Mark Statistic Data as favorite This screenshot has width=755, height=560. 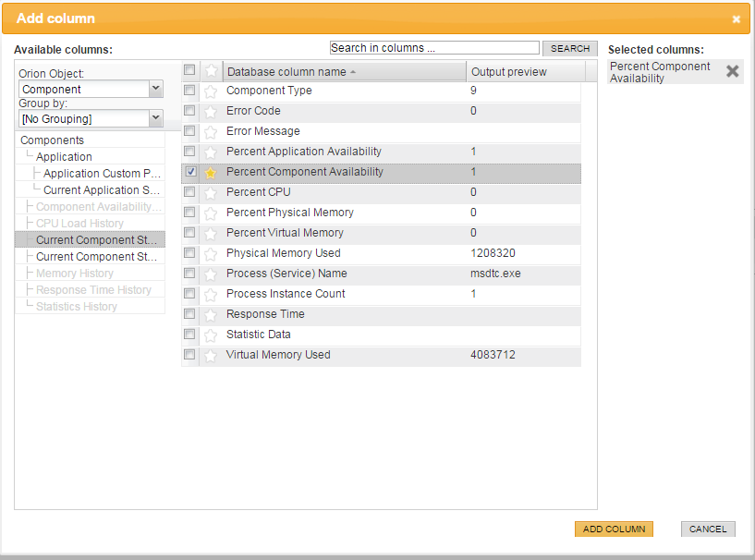tap(211, 335)
